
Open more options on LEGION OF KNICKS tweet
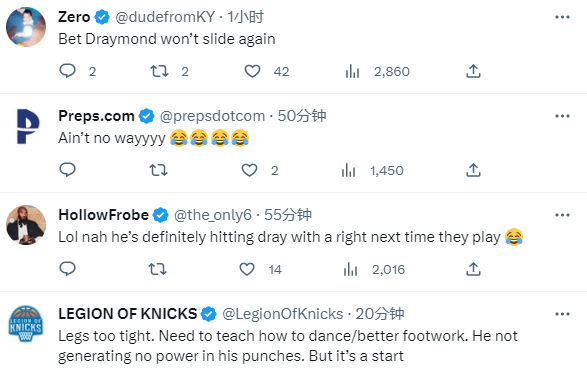tap(562, 314)
